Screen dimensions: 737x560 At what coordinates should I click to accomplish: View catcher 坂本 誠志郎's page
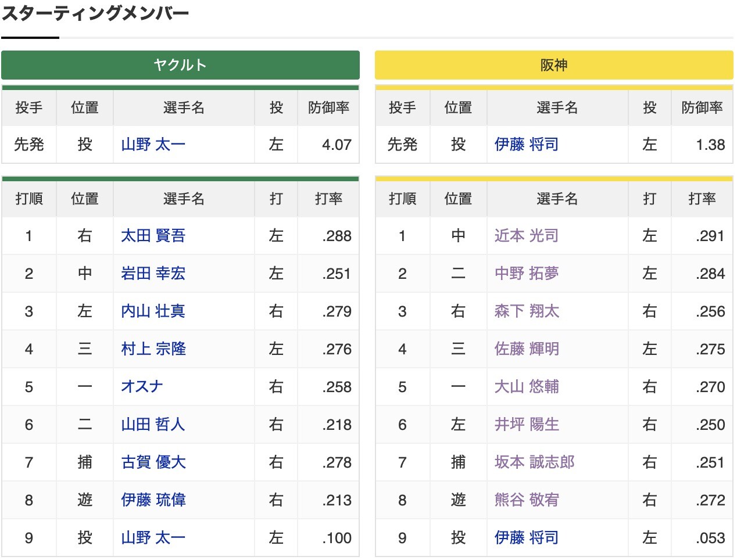[x=525, y=462]
